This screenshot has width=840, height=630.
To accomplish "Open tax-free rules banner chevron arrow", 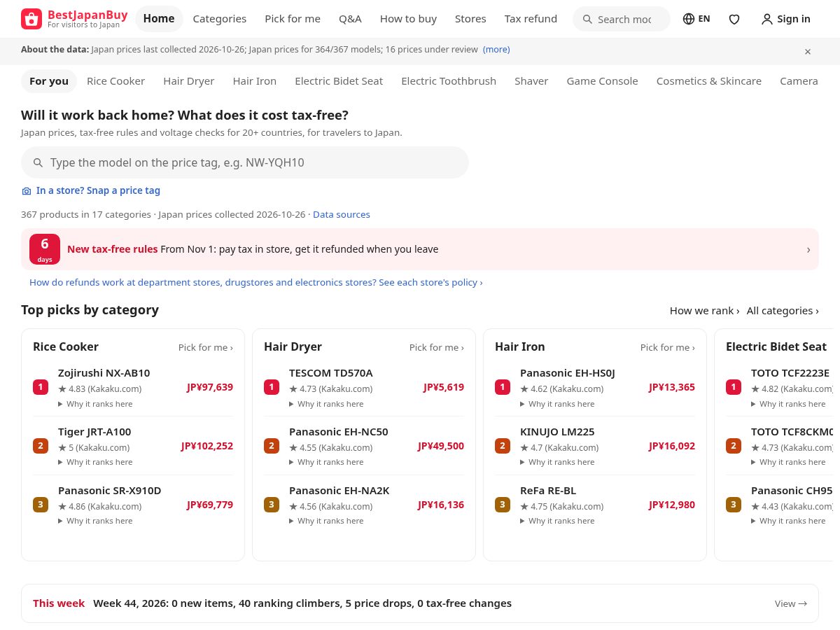I will point(808,249).
